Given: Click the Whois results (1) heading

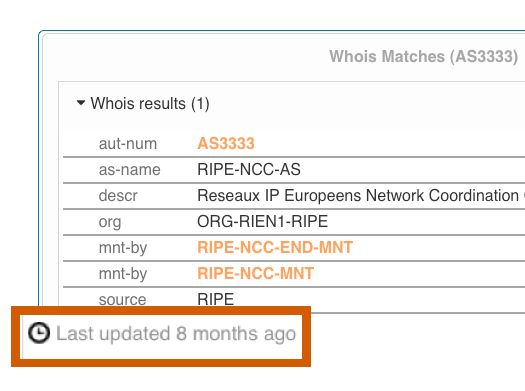Looking at the screenshot, I should tap(150, 103).
